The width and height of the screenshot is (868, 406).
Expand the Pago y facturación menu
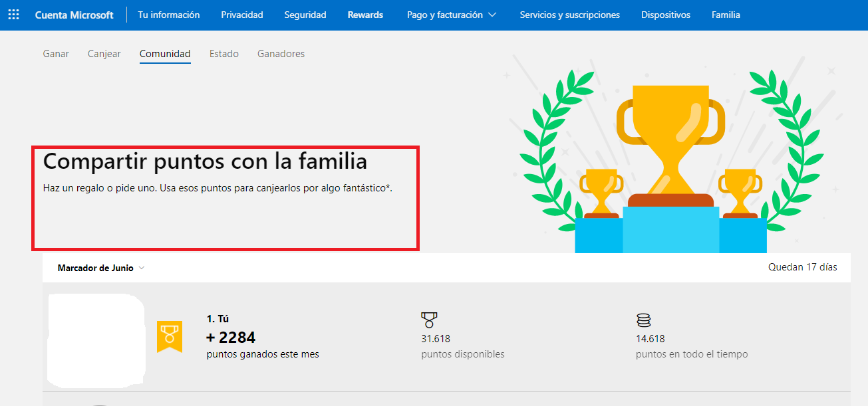452,15
